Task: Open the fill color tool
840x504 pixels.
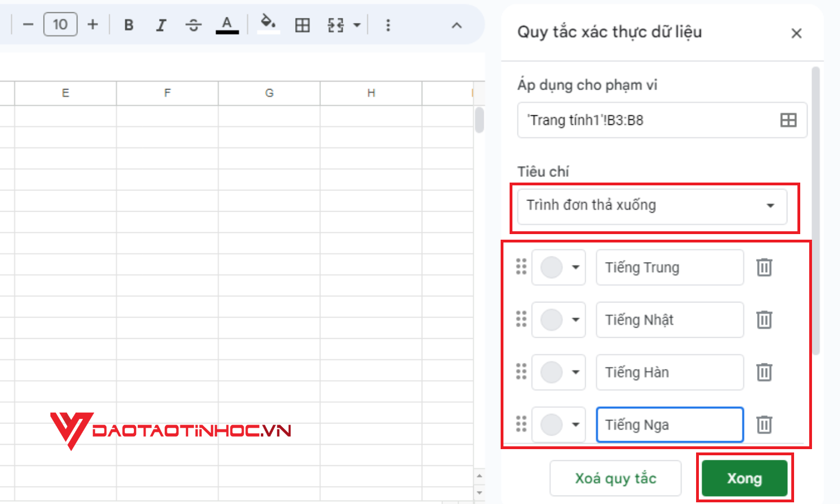Action: pos(269,25)
